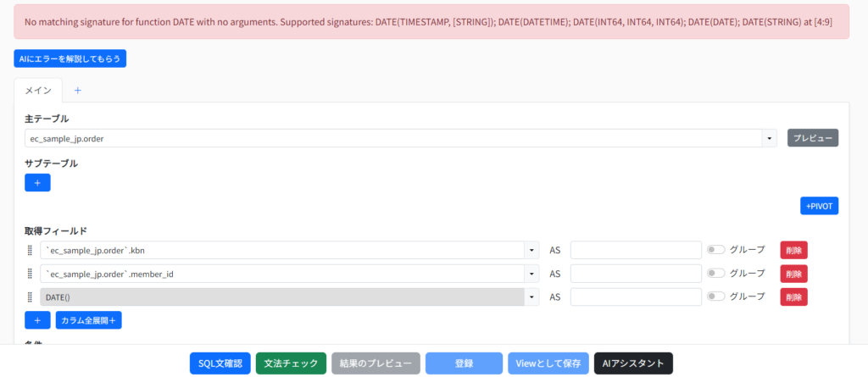
Task: Open dropdown for the DATE() field
Action: tap(531, 297)
